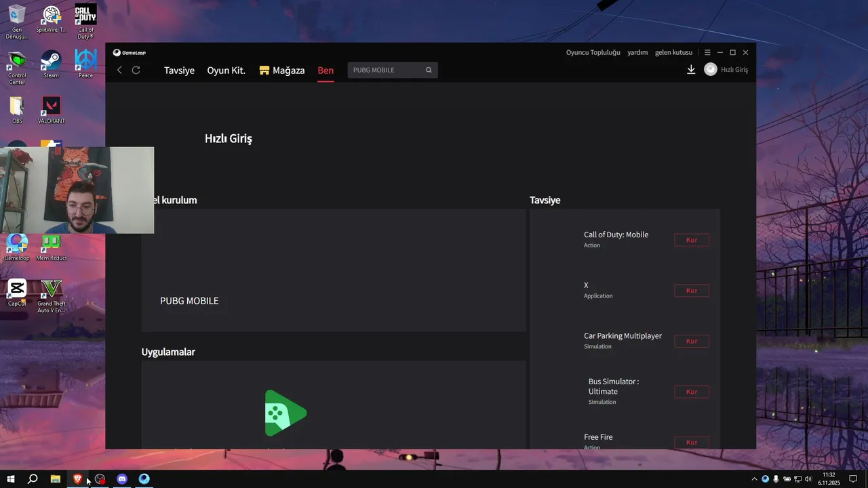
Task: Select SplitWire desktop shortcut
Action: pyautogui.click(x=52, y=20)
